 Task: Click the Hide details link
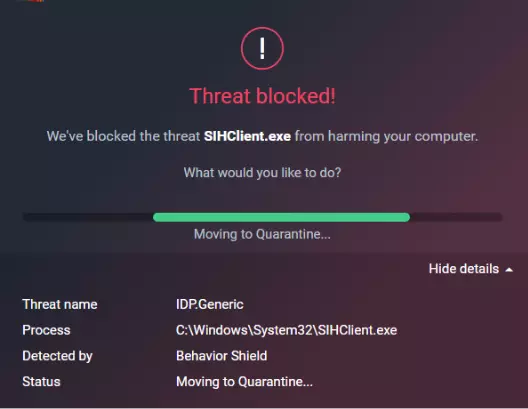pyautogui.click(x=464, y=269)
